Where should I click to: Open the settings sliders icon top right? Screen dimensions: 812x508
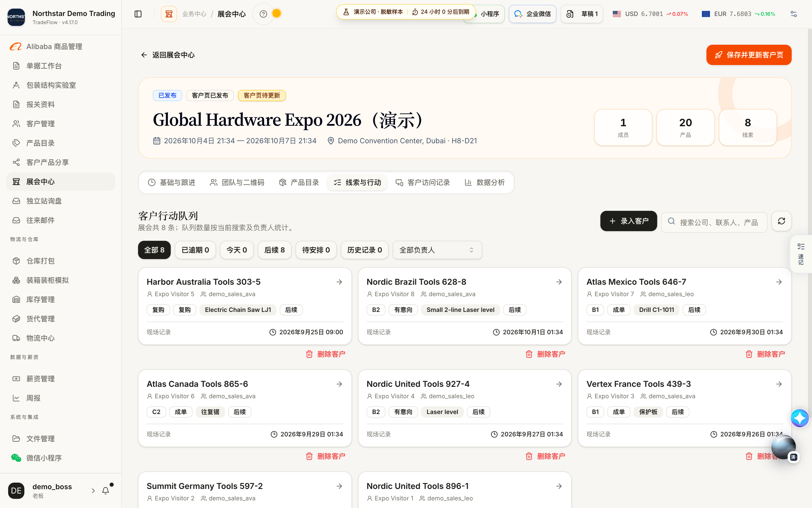(793, 14)
